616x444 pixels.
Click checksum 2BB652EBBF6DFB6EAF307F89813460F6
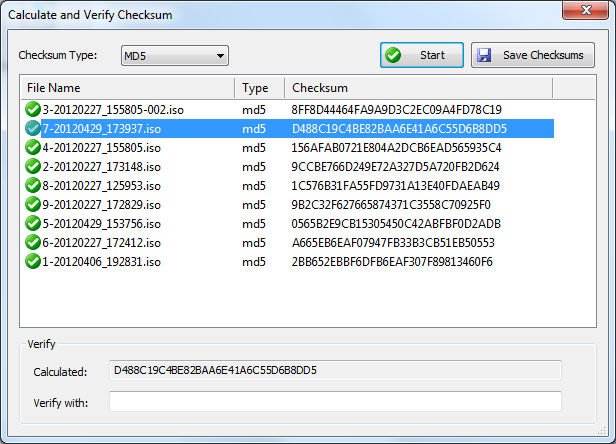pyautogui.click(x=392, y=262)
